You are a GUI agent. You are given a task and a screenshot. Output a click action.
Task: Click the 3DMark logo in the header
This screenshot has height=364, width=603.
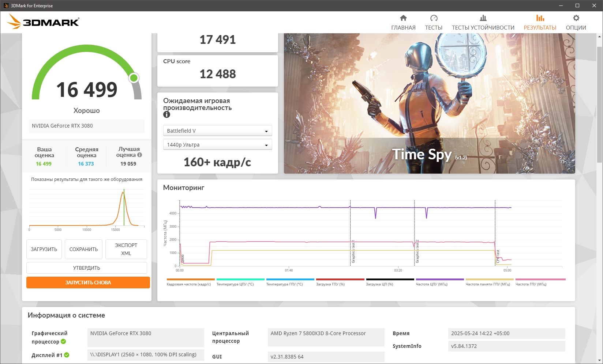coord(43,22)
